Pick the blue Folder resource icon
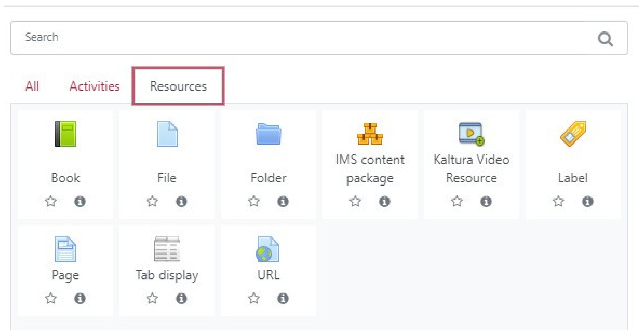Image resolution: width=644 pixels, height=336 pixels. pos(268,134)
